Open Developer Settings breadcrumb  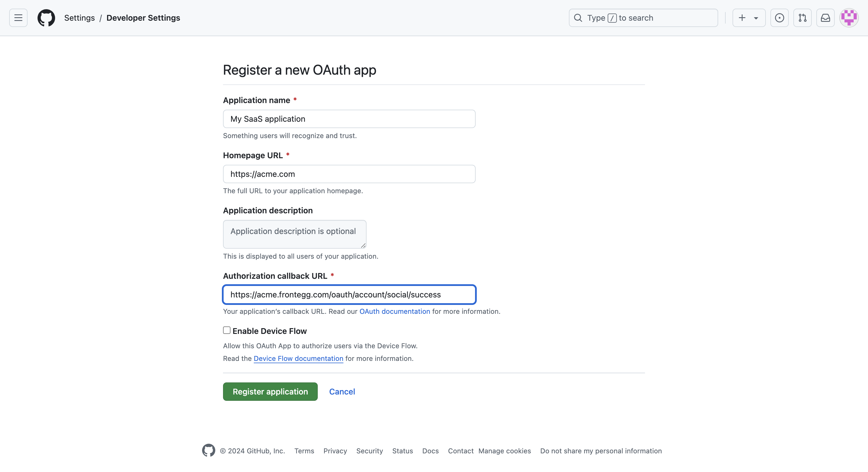pyautogui.click(x=143, y=18)
